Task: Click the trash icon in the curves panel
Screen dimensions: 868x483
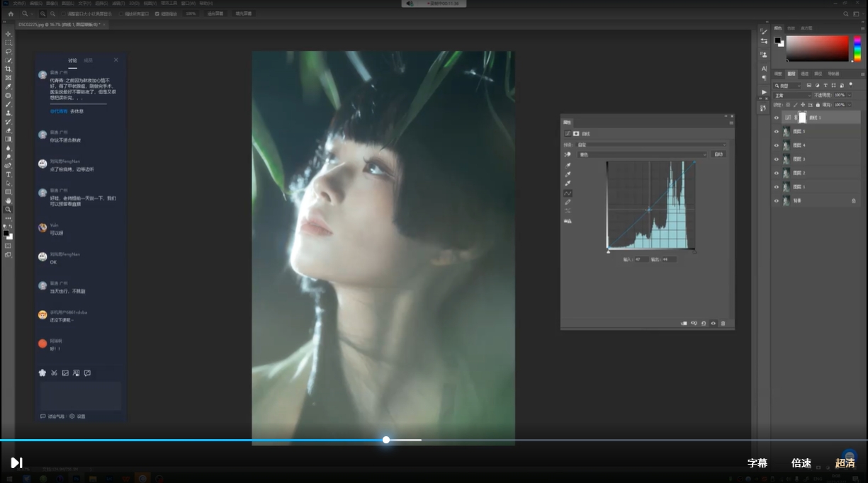Action: tap(723, 323)
